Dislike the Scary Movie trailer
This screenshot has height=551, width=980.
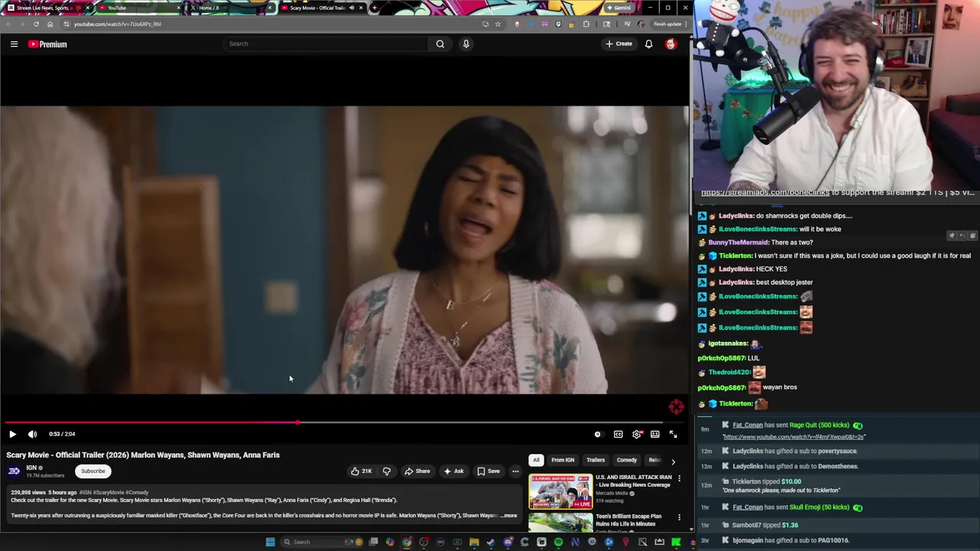387,471
